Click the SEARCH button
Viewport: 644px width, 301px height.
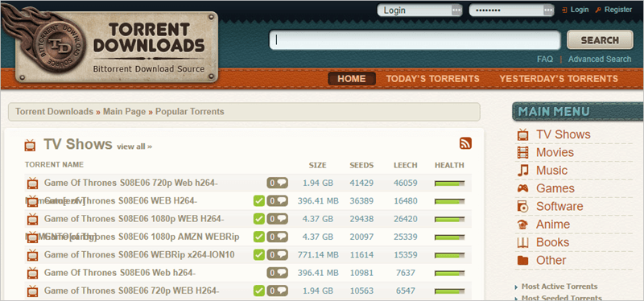(600, 39)
